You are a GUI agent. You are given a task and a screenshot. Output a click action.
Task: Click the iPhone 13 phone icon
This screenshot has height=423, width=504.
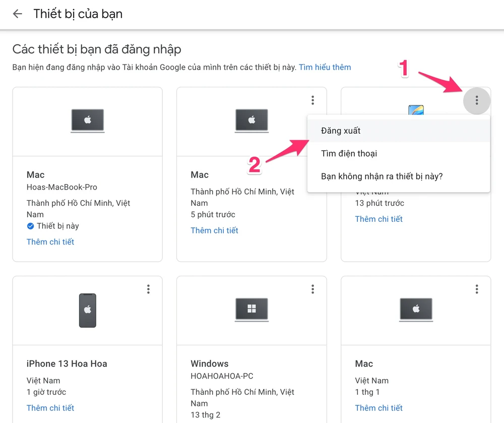point(87,310)
